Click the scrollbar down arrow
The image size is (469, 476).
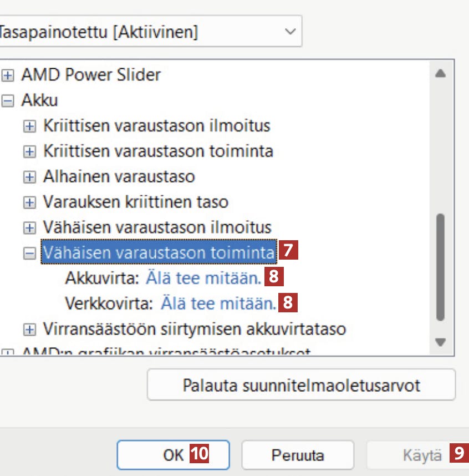click(x=441, y=342)
